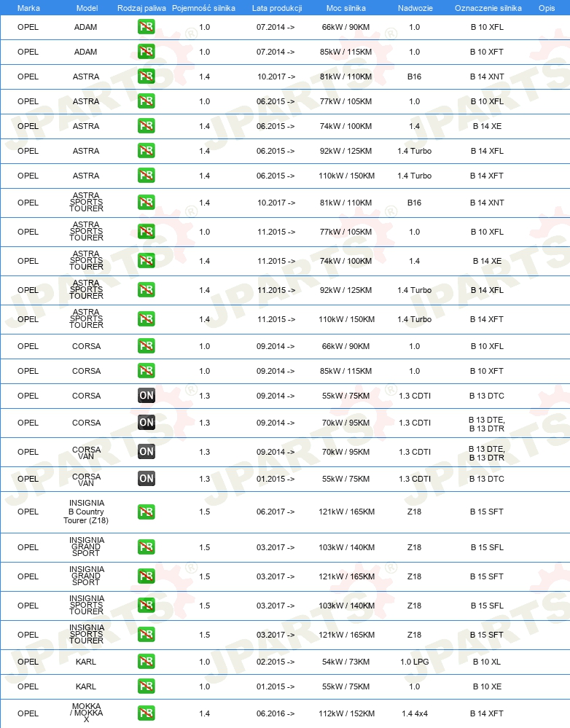Click the Oznaczenie silnika column header
570x728 pixels.
[x=488, y=8]
